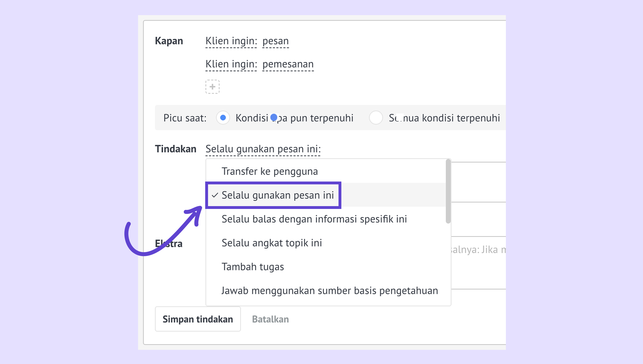Viewport: 643px width, 364px height.
Task: Click 'pesan' intent value
Action: click(x=275, y=41)
